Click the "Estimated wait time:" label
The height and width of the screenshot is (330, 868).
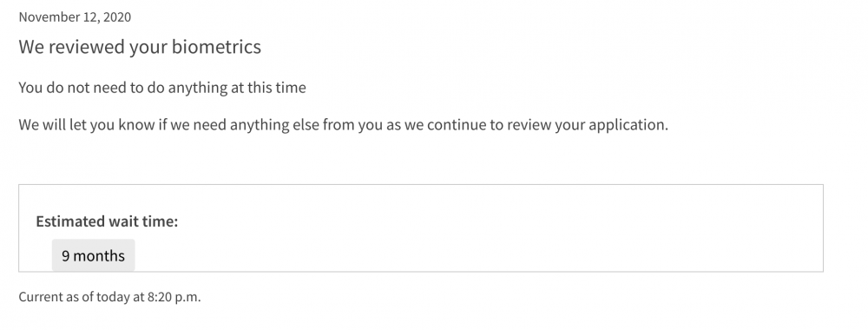pos(107,221)
